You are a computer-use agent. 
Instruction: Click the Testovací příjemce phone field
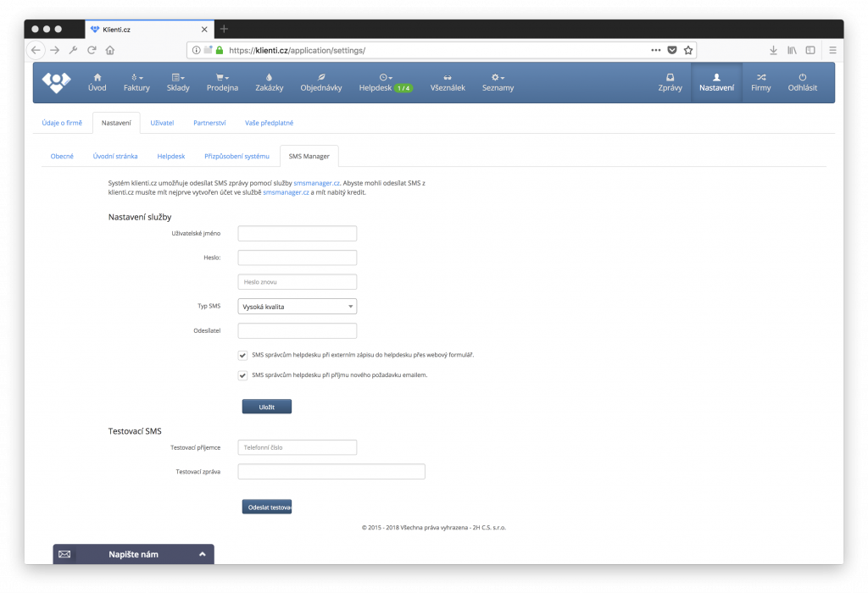click(x=297, y=447)
